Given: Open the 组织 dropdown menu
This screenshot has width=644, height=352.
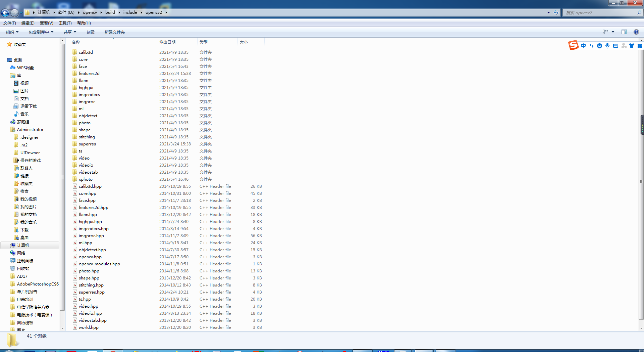Looking at the screenshot, I should (12, 32).
